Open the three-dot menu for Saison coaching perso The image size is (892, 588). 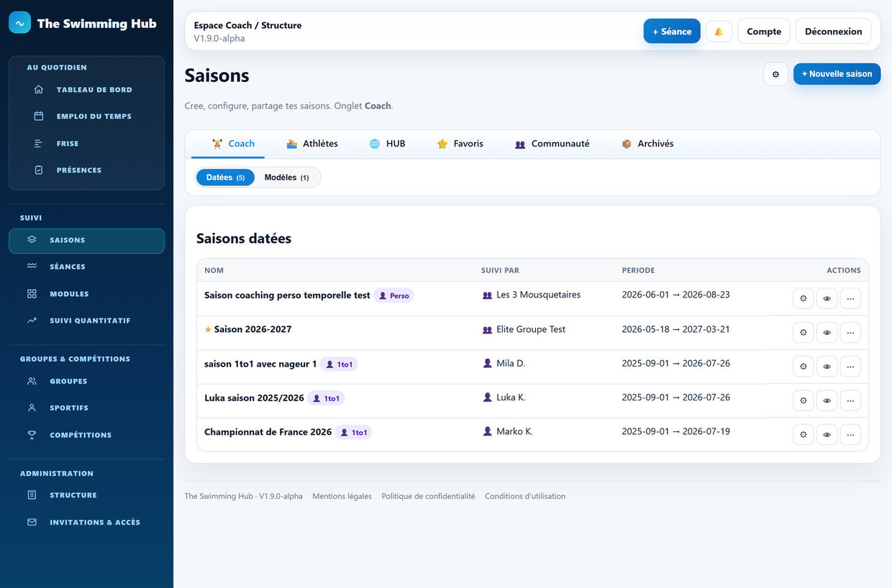tap(850, 298)
